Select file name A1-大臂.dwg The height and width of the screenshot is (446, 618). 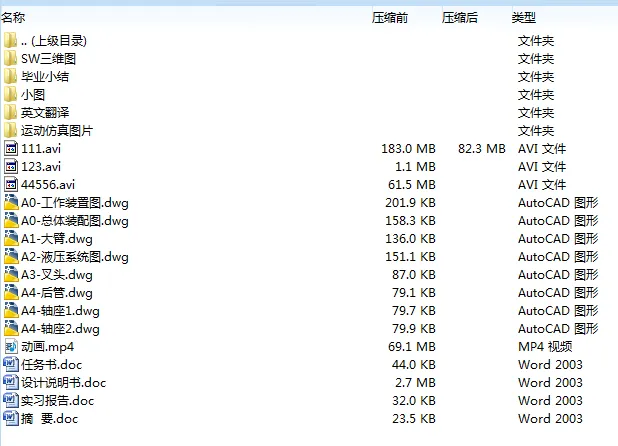(x=57, y=239)
